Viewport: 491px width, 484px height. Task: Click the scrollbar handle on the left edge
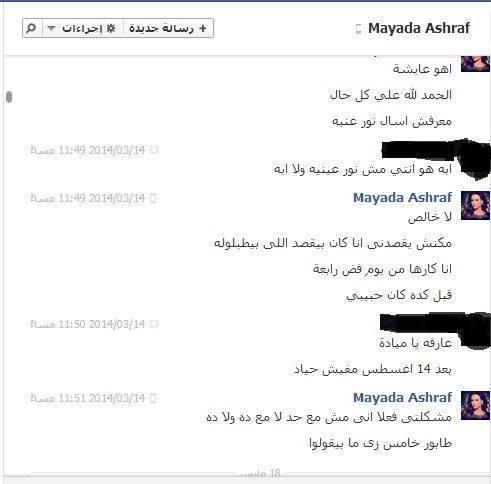pyautogui.click(x=9, y=97)
